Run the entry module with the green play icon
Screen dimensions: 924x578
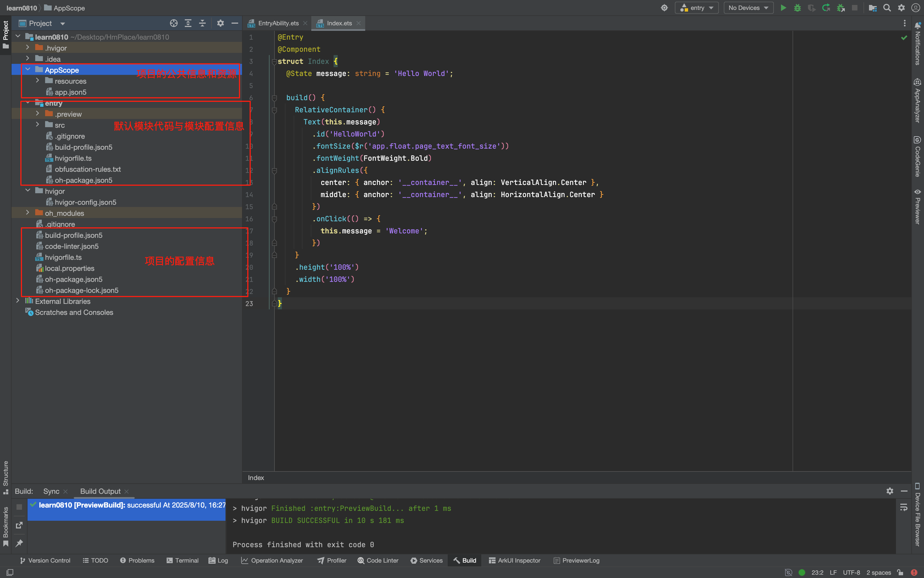pos(783,8)
